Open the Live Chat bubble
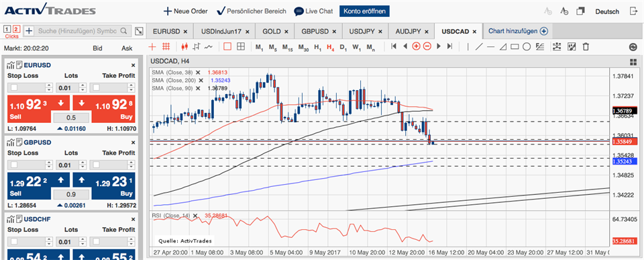The width and height of the screenshot is (644, 260). [x=313, y=11]
